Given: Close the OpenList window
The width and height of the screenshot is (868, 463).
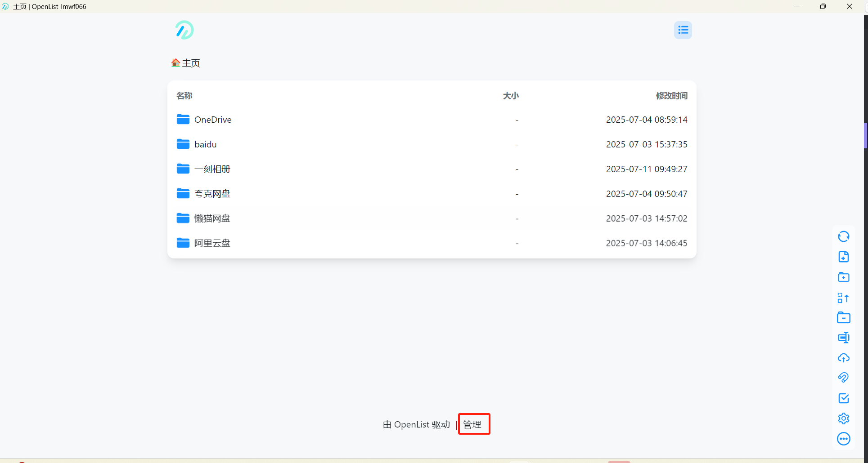Looking at the screenshot, I should click(850, 6).
